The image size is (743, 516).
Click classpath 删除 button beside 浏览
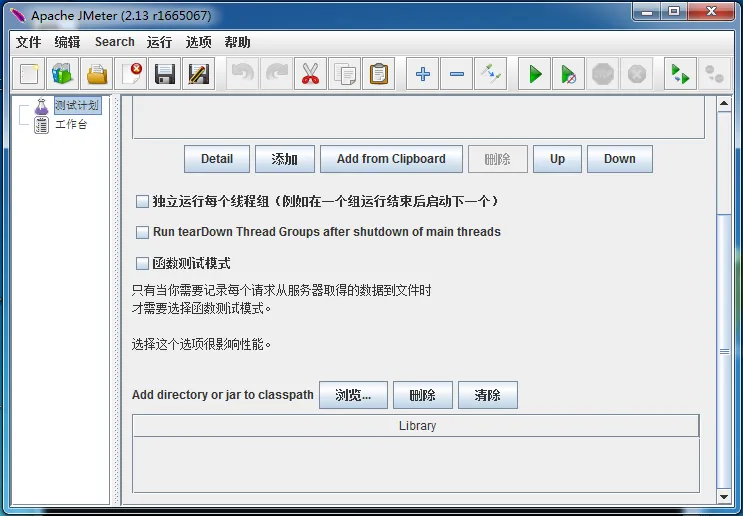(423, 395)
